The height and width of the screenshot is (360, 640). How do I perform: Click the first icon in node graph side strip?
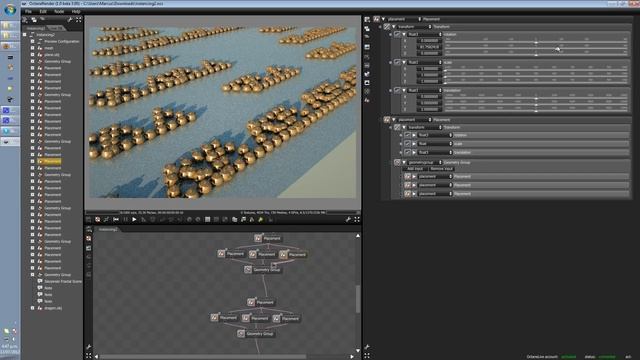89,229
